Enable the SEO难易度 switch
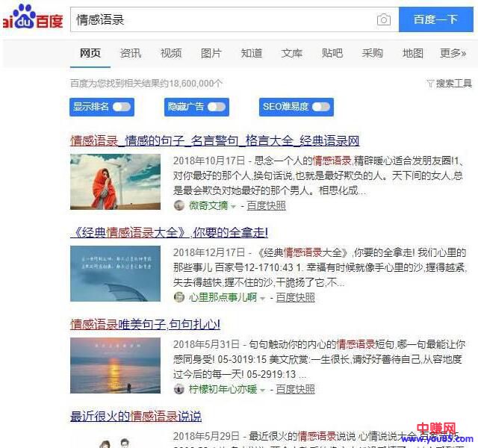The height and width of the screenshot is (448, 478). tap(321, 107)
